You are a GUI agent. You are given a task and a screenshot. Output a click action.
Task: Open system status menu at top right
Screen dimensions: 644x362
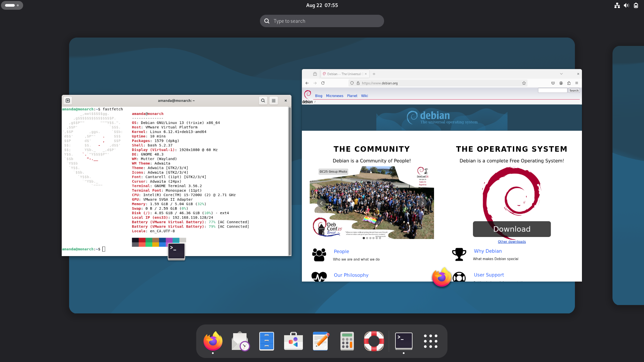626,5
